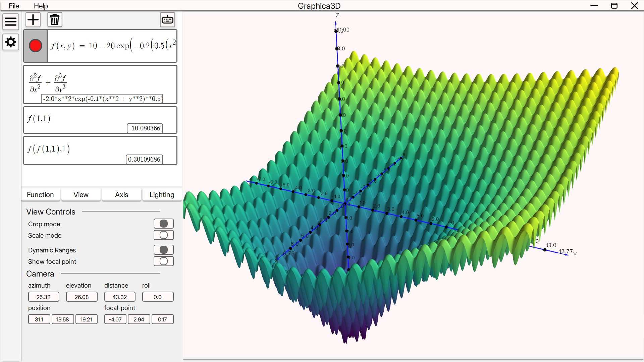Switch to the View tab
The image size is (644, 362).
[x=81, y=195]
